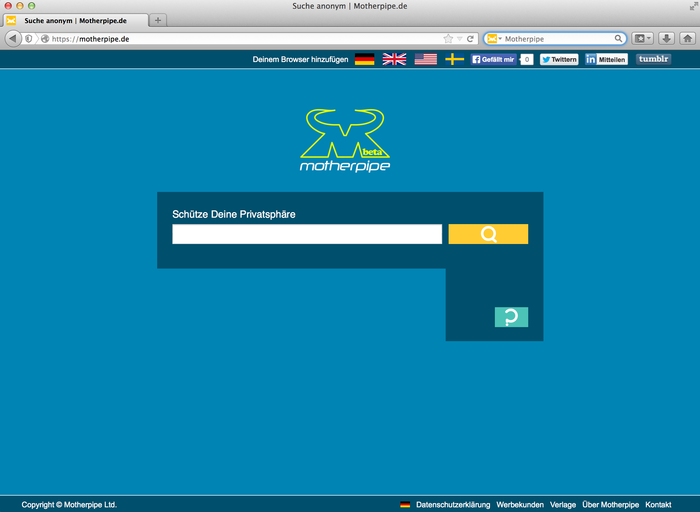This screenshot has height=512, width=700.
Task: Toggle fullscreen with the window corner arrows
Action: [693, 6]
